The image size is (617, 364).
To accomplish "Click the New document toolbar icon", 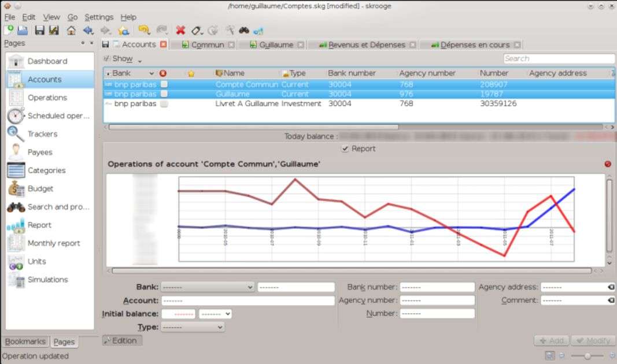I will click(9, 30).
